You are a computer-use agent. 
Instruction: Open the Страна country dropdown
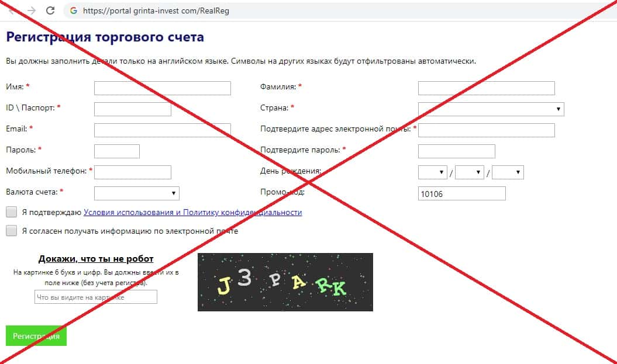tap(491, 109)
